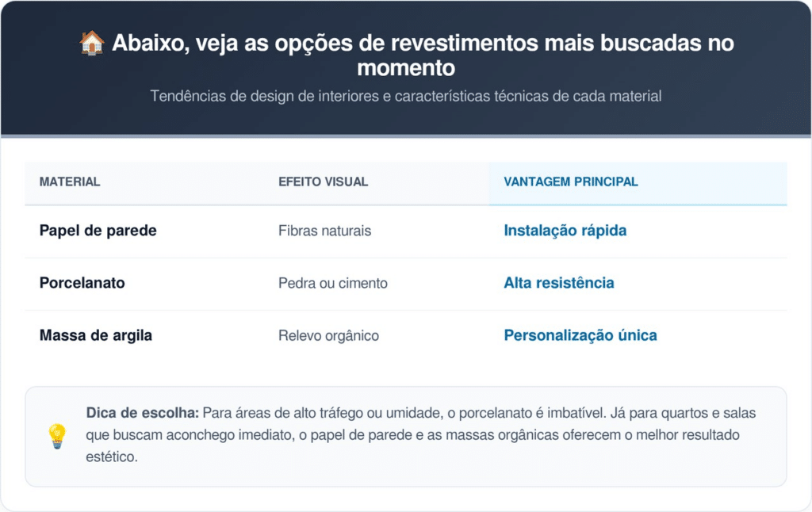Click the house icon in the header

(92, 43)
